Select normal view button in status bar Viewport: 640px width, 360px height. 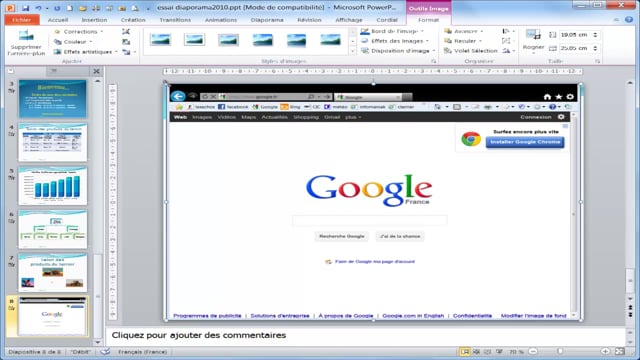click(x=464, y=351)
